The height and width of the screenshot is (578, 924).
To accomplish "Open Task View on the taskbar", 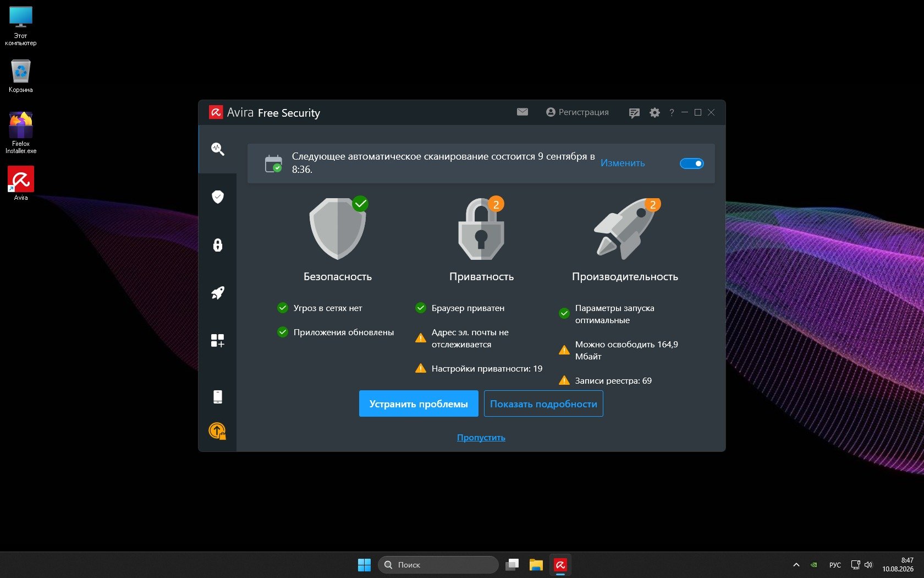I will click(513, 565).
